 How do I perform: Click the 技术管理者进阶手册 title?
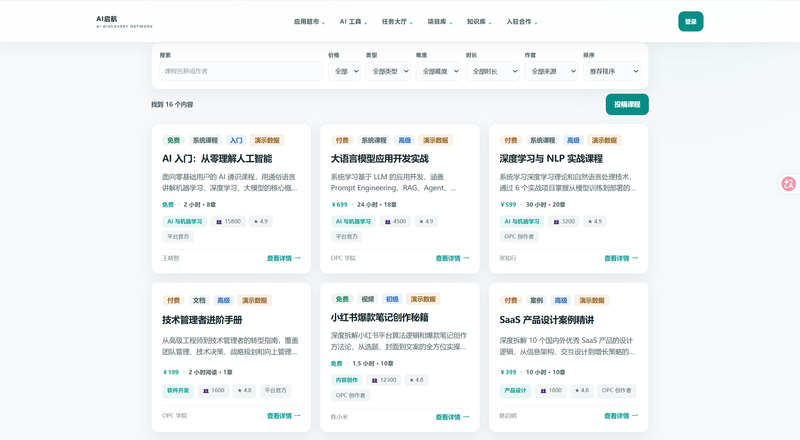click(202, 320)
